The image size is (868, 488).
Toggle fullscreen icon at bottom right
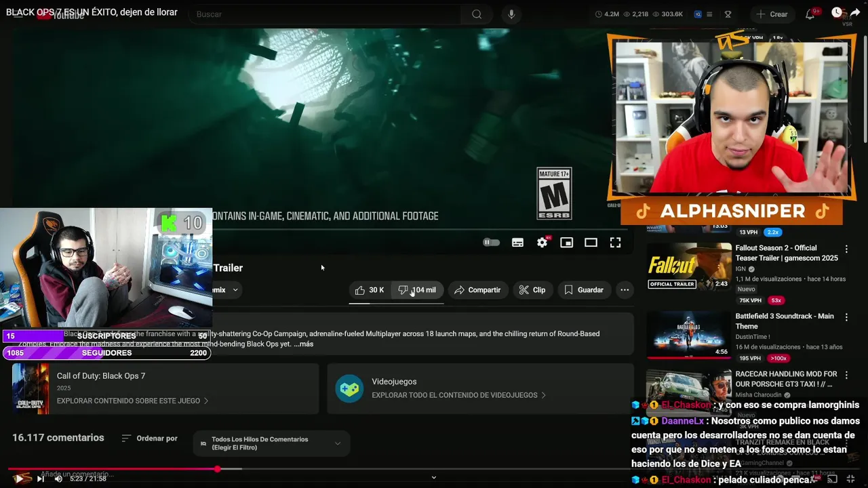click(850, 479)
